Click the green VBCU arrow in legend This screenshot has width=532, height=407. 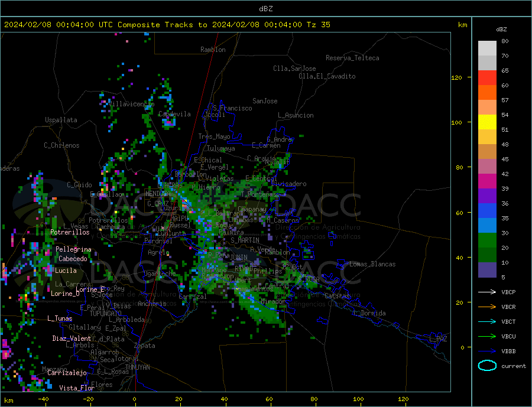pos(487,337)
